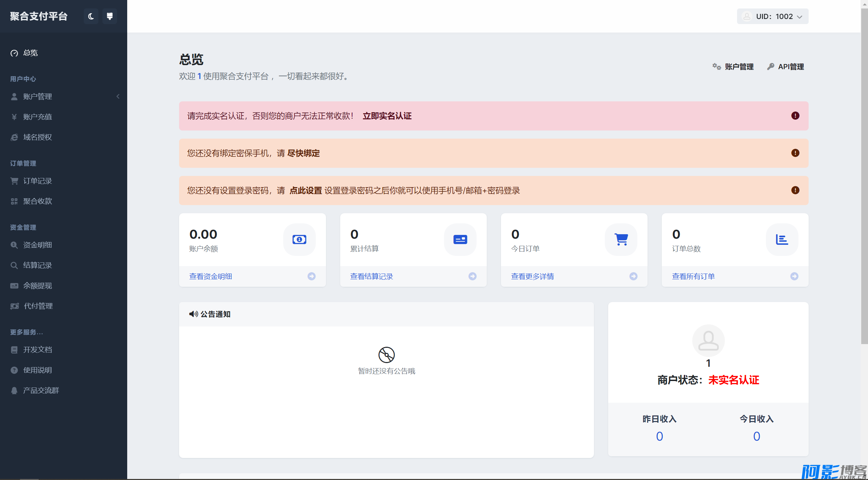Click the arrow icon next to 查看资金明细
868x480 pixels.
tap(311, 276)
